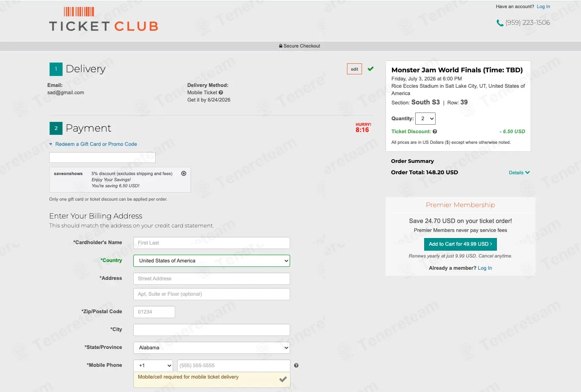The height and width of the screenshot is (392, 581).
Task: Click the Log In link in header
Action: pos(543,6)
